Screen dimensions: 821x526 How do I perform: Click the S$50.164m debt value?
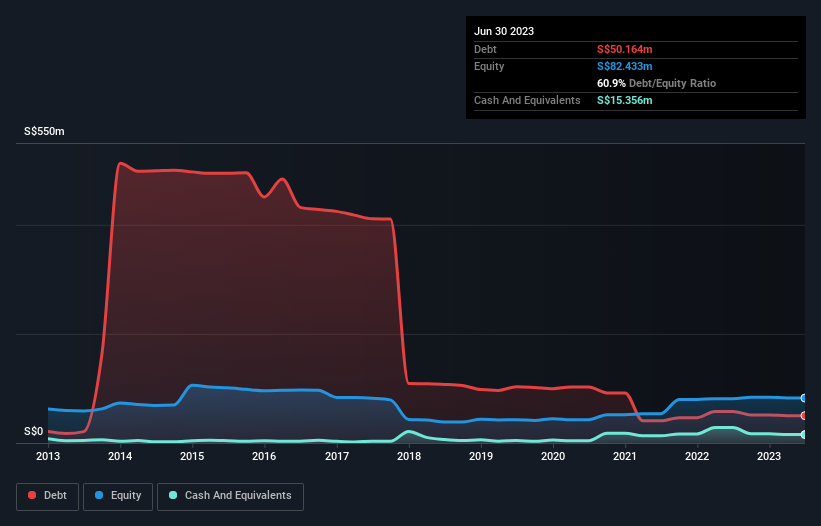[x=625, y=49]
